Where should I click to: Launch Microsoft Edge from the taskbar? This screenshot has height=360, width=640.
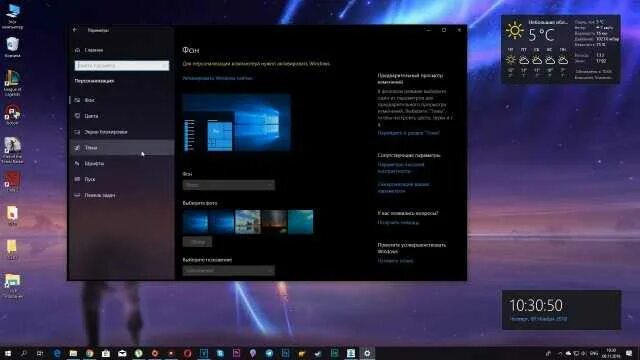point(57,353)
